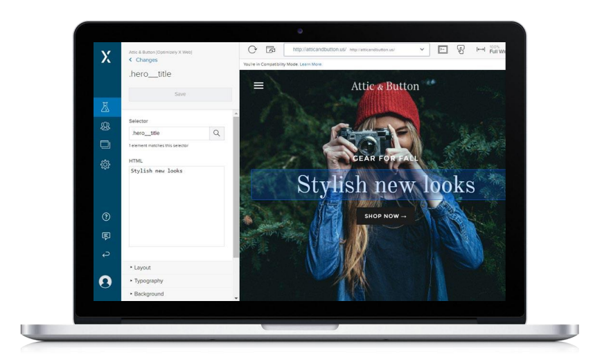Open the Settings gear in sidebar
Image resolution: width=593 pixels, height=364 pixels.
tap(106, 164)
